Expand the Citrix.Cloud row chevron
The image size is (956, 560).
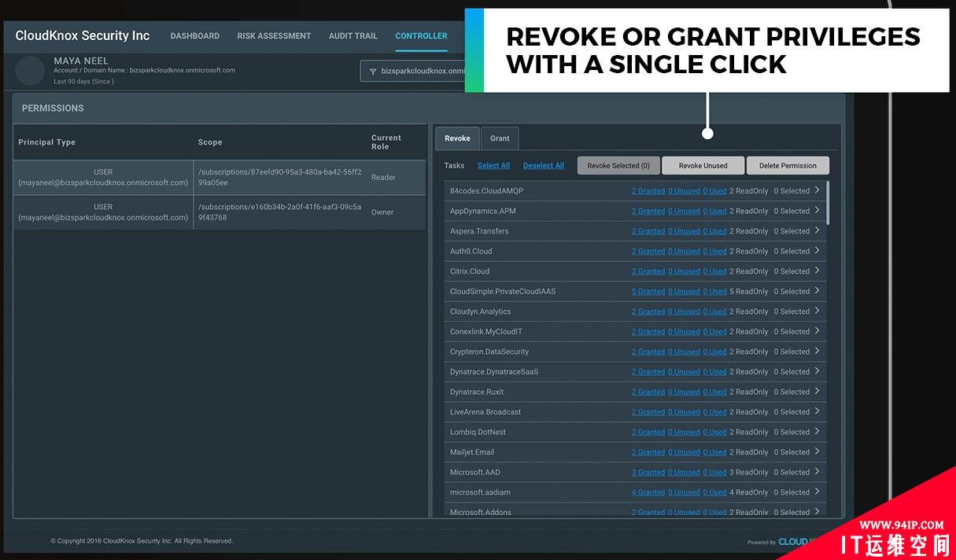pos(818,271)
